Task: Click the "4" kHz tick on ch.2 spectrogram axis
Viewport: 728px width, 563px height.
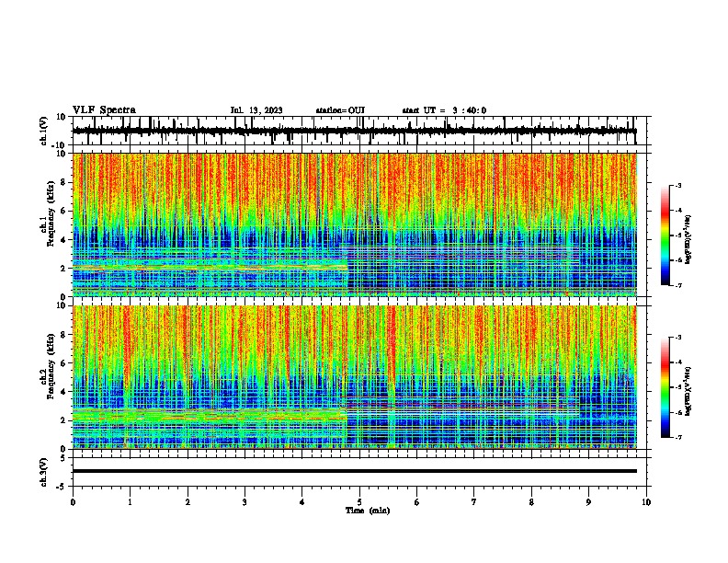Action: point(63,392)
